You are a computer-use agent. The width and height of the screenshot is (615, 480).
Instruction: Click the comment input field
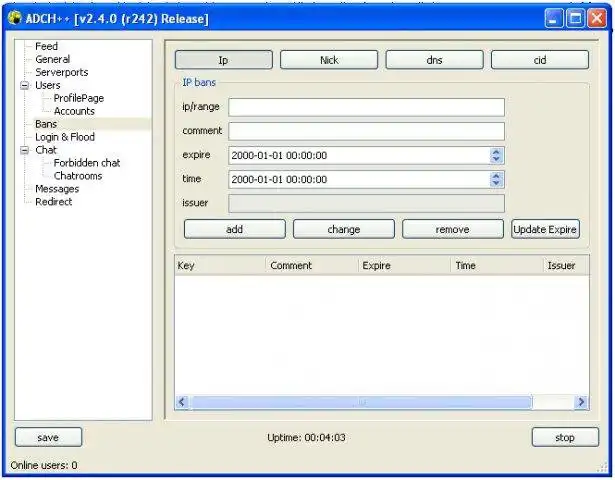tap(366, 131)
